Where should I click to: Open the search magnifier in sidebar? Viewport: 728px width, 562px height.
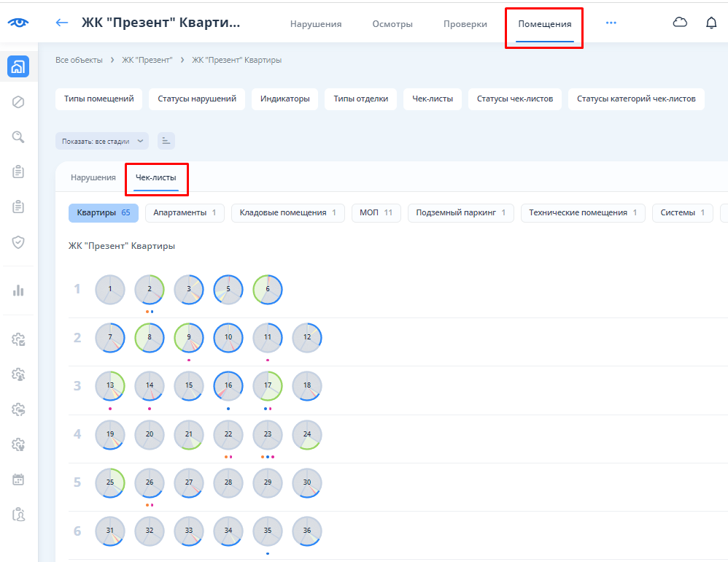pos(18,136)
